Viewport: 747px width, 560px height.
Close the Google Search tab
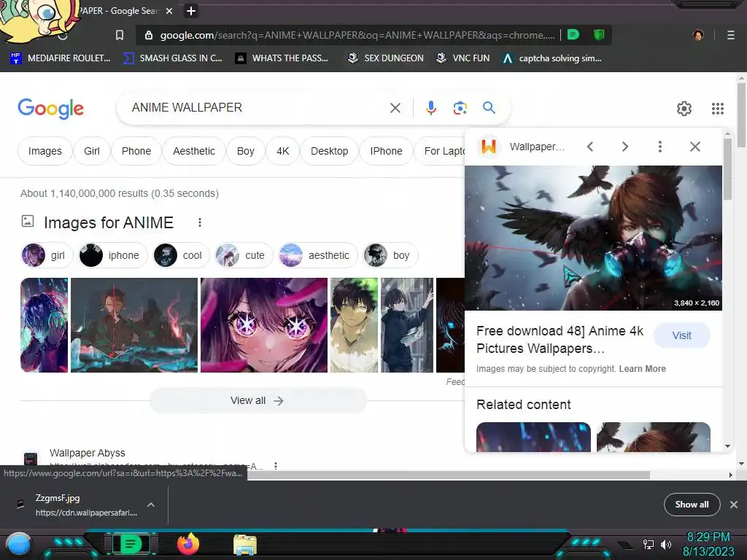[x=169, y=11]
